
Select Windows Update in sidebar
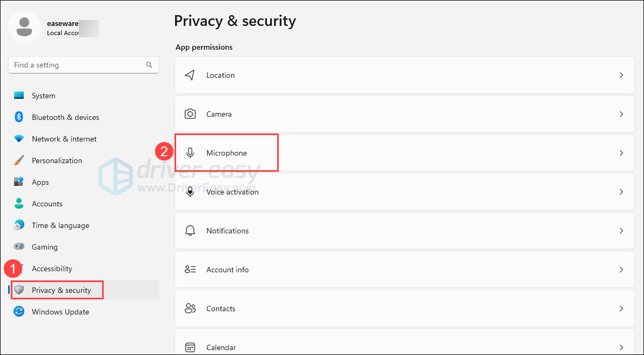[x=60, y=312]
